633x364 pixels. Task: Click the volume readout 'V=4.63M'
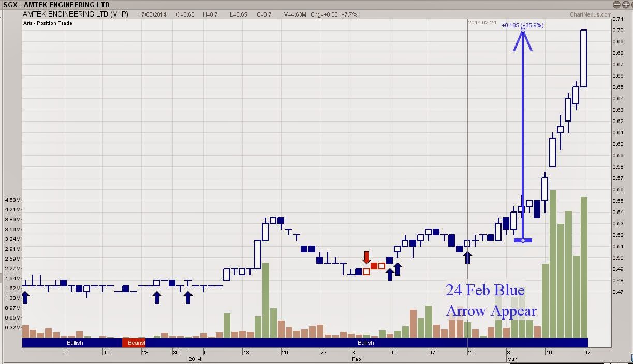(295, 14)
